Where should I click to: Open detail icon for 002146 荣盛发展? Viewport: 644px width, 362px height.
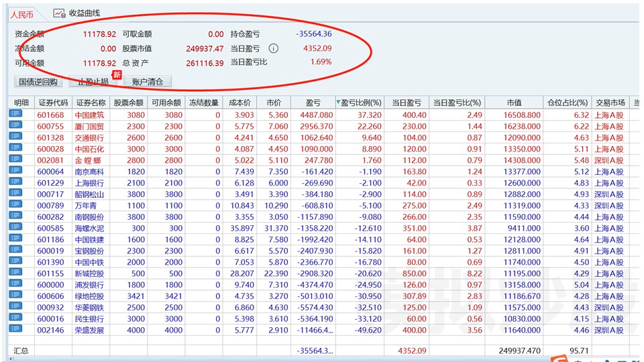[15, 328]
